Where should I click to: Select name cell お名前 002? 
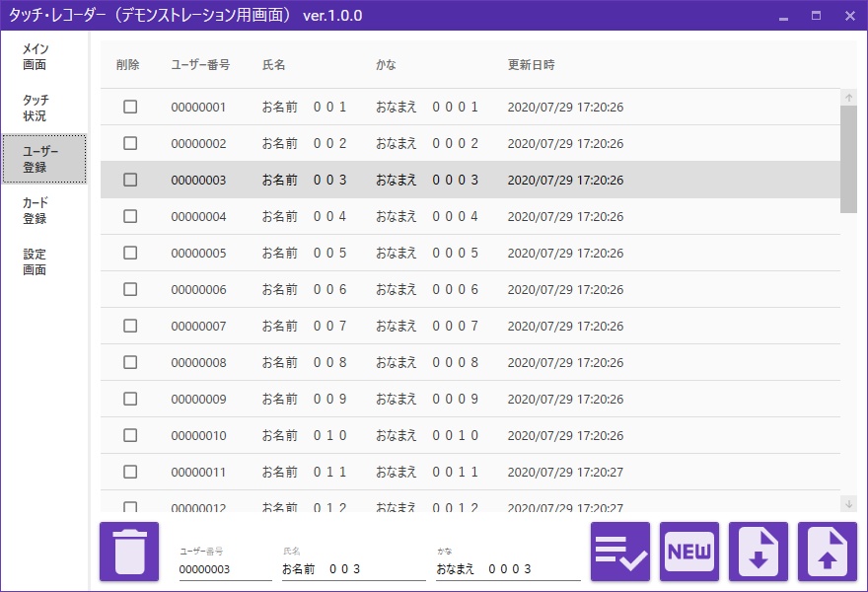(305, 143)
